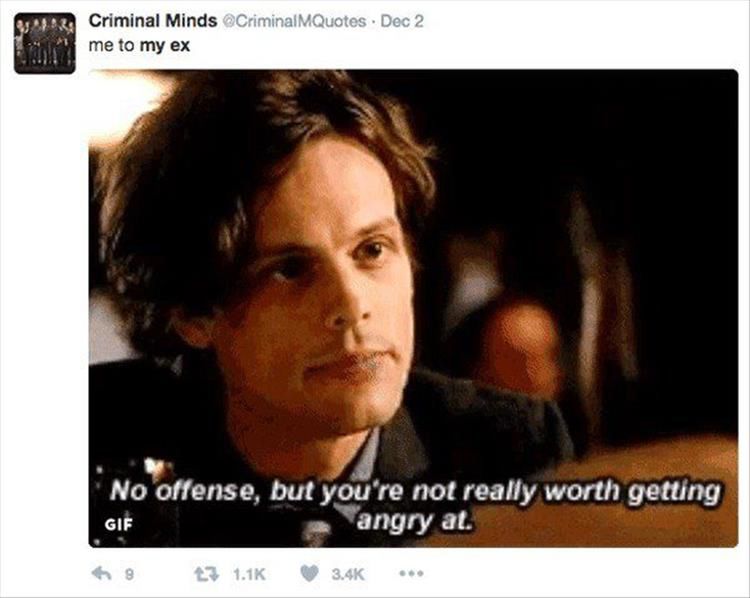Screen dimensions: 750x598
Task: Click the reply count of 9
Action: [x=129, y=574]
